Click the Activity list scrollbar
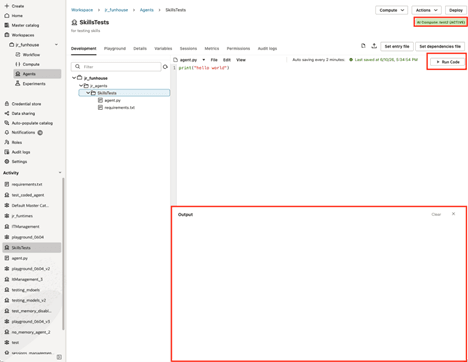 63,255
